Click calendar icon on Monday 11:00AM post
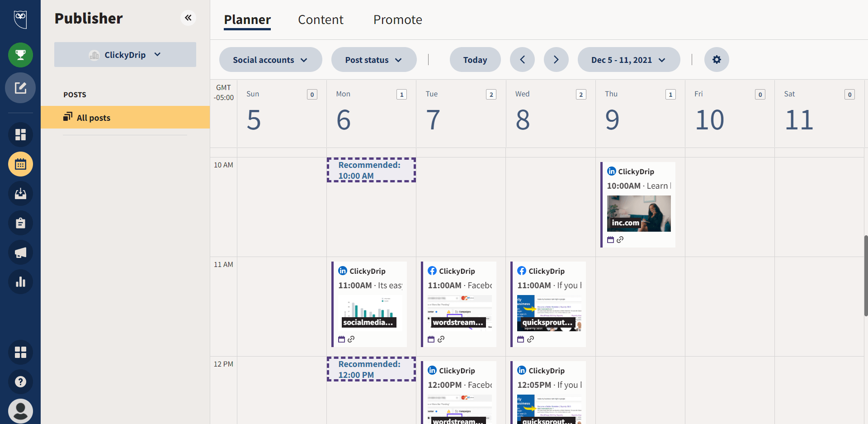 [x=341, y=339]
